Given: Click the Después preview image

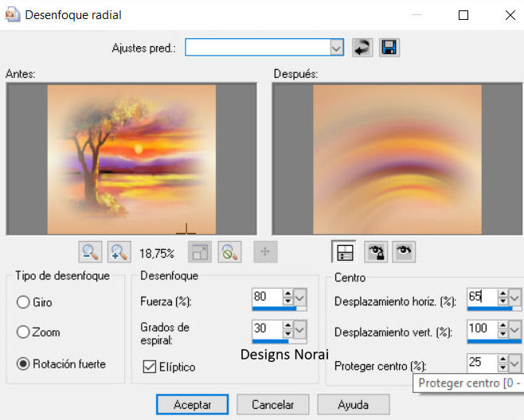Looking at the screenshot, I should [397, 159].
